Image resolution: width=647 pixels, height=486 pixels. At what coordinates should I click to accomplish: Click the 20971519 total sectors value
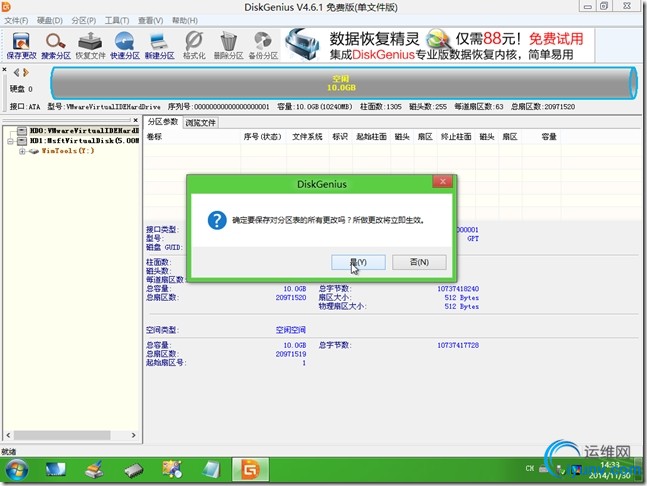pyautogui.click(x=291, y=354)
